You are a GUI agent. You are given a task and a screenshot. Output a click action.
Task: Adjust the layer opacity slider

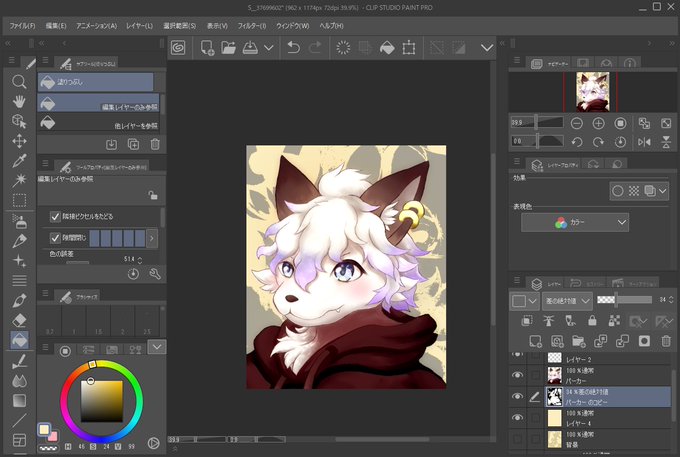tap(624, 300)
